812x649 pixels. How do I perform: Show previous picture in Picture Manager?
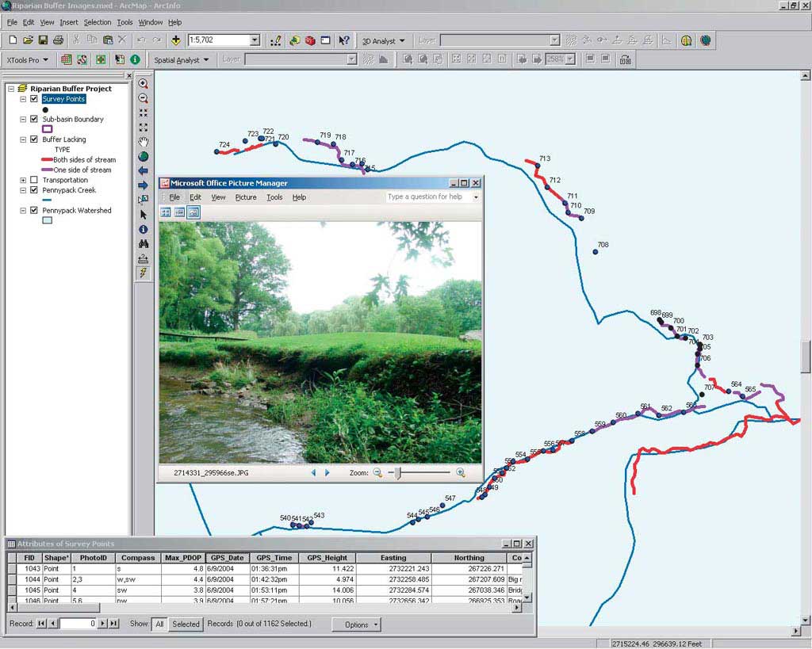click(313, 472)
